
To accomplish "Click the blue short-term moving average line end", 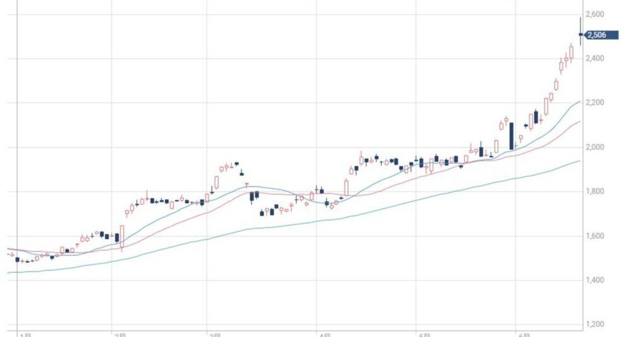I will tap(579, 102).
